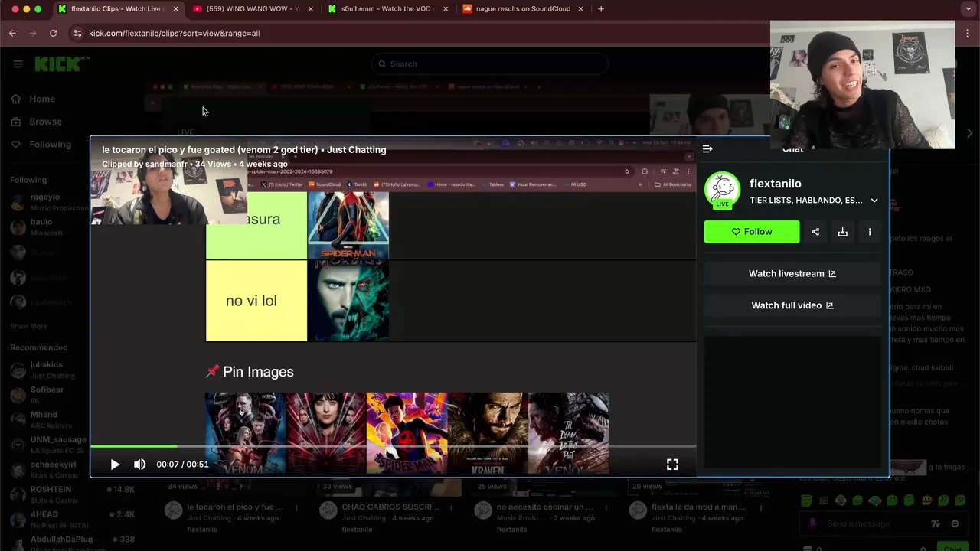Close the s0ulhemm tab
This screenshot has height=551, width=980.
[x=445, y=9]
